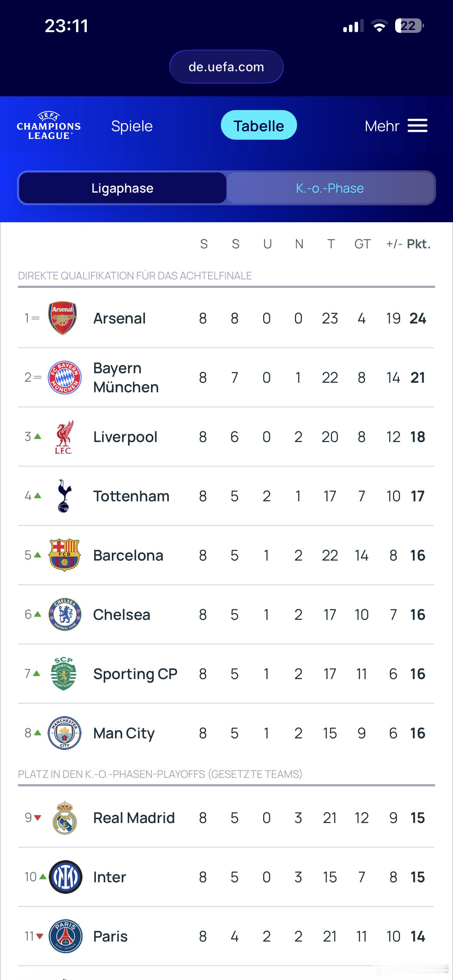Tap the UEFA Champions League logo
This screenshot has width=453, height=980.
click(49, 126)
